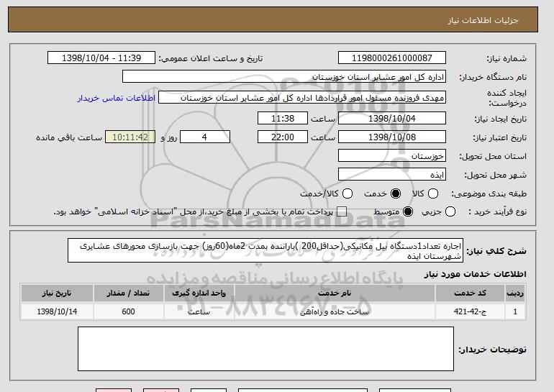Click the نام خدمت column header
Image resolution: width=554 pixels, height=392 pixels.
pos(335,293)
